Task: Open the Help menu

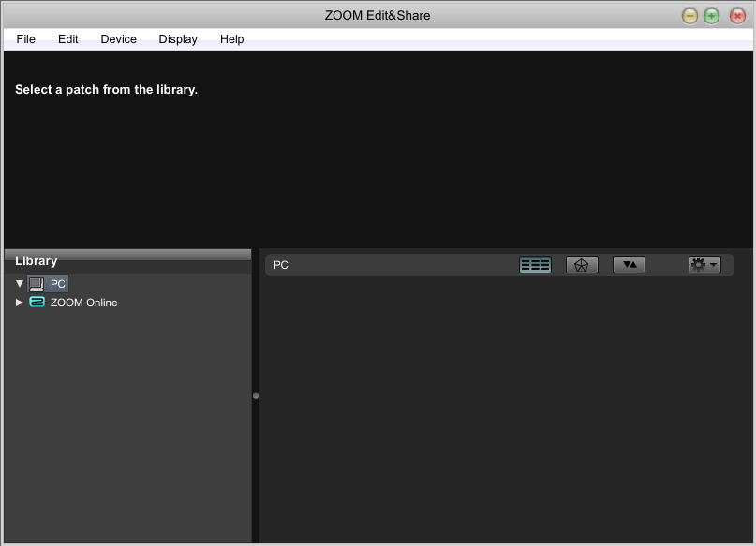Action: pyautogui.click(x=231, y=39)
